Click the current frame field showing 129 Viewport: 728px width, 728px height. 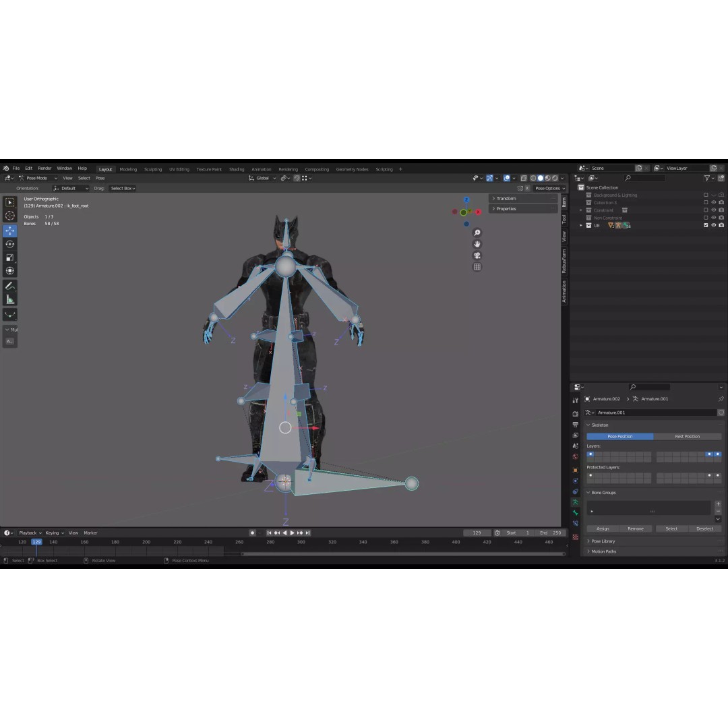click(477, 533)
